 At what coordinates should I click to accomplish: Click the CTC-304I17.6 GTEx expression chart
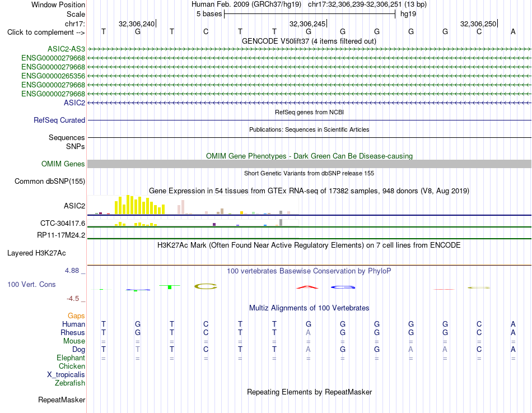click(x=193, y=222)
